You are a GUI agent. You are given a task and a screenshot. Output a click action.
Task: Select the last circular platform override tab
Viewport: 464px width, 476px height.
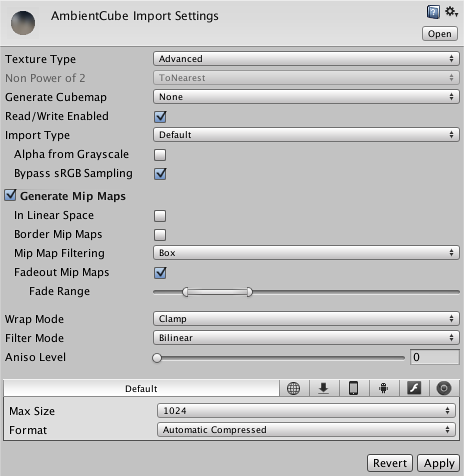[444, 388]
